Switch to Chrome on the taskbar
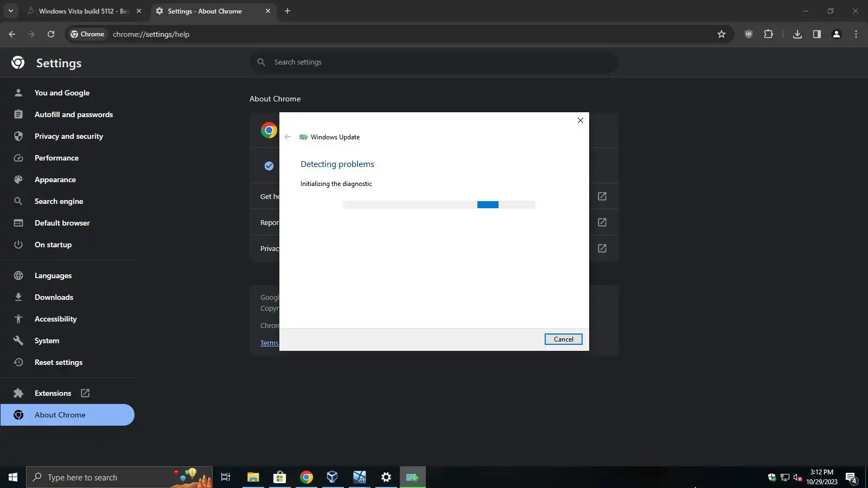 pyautogui.click(x=307, y=477)
